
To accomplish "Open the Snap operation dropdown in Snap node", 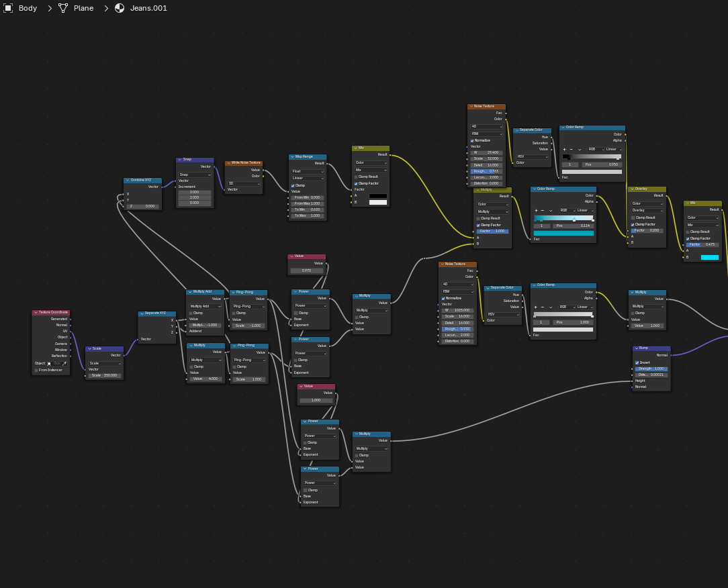I will [x=195, y=174].
